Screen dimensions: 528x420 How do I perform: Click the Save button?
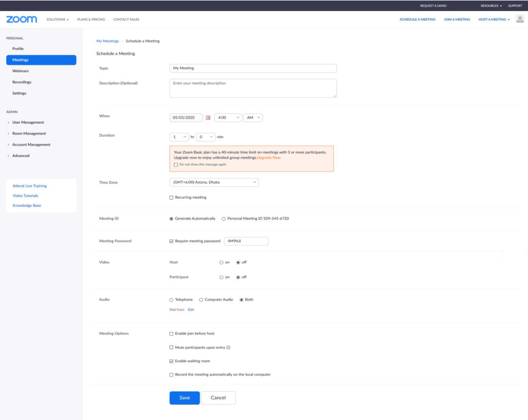185,398
